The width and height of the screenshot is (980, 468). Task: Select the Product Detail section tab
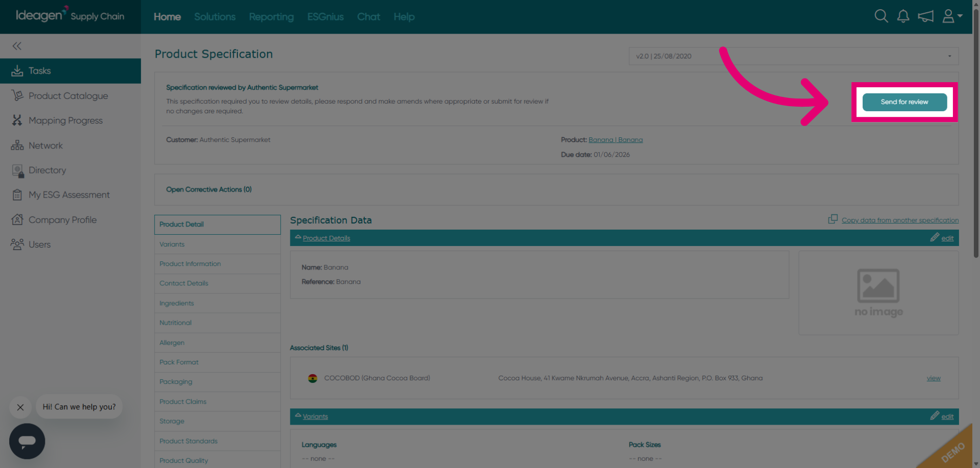[217, 225]
